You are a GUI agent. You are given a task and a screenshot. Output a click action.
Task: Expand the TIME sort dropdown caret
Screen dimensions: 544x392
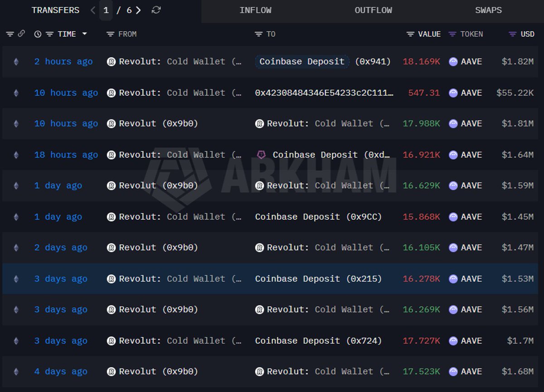(x=84, y=34)
